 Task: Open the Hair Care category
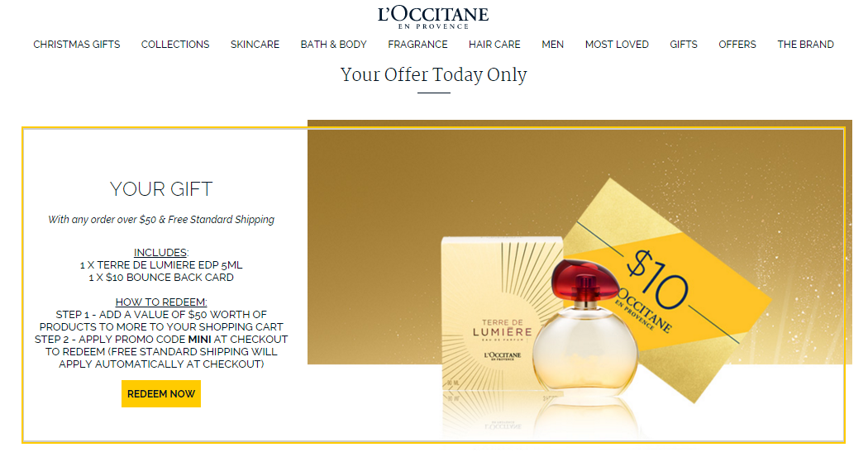point(494,45)
